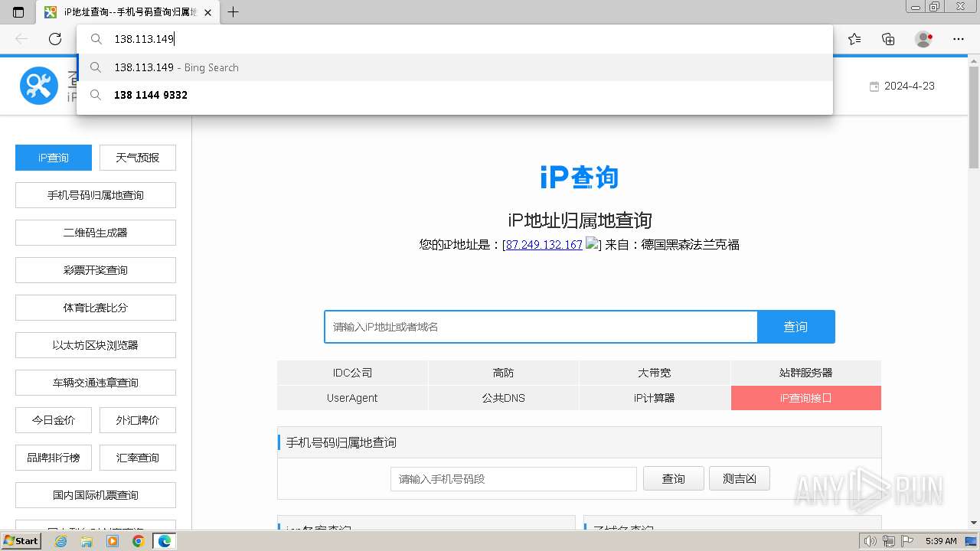Viewport: 980px width, 551px height.
Task: Open the Windows Start menu
Action: (x=21, y=541)
